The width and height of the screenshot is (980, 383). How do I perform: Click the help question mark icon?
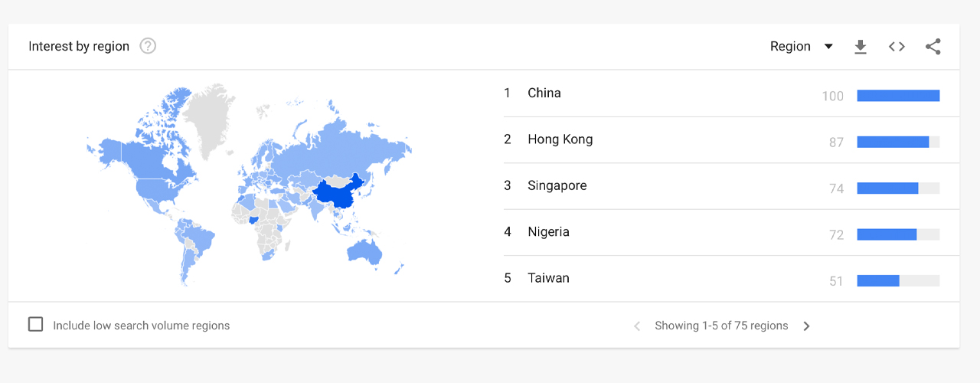pos(148,46)
